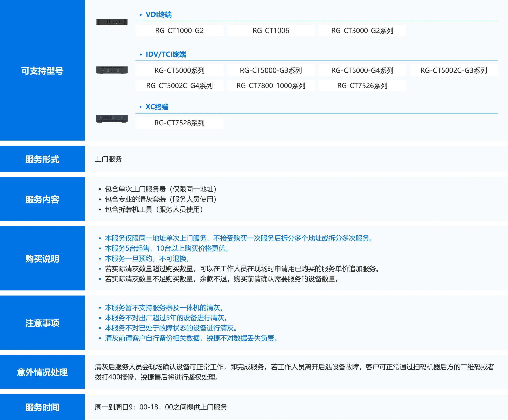This screenshot has height=420, width=508.
Task: Click model RG-CT1006
Action: (271, 30)
